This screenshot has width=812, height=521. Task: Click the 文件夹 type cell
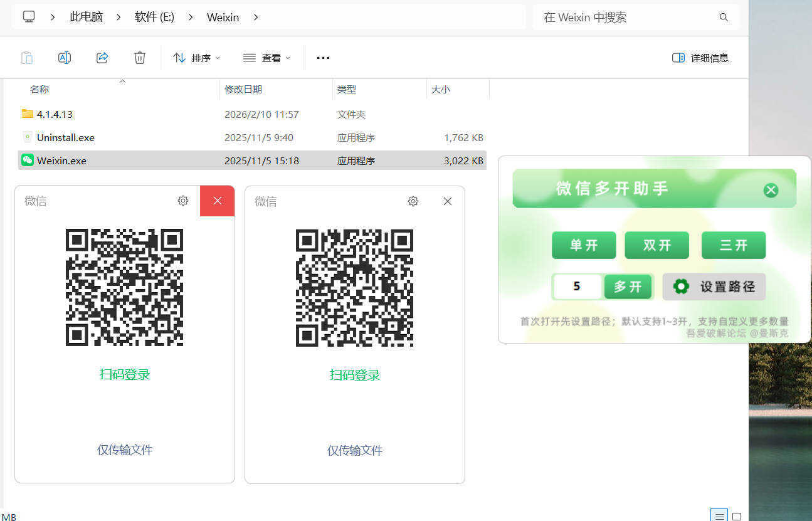coord(351,114)
